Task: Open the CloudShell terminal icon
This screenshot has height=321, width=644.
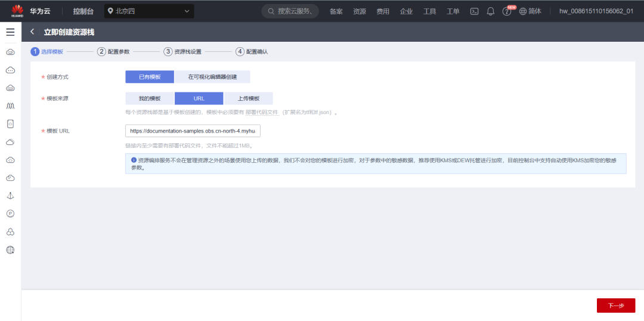Action: [x=474, y=11]
